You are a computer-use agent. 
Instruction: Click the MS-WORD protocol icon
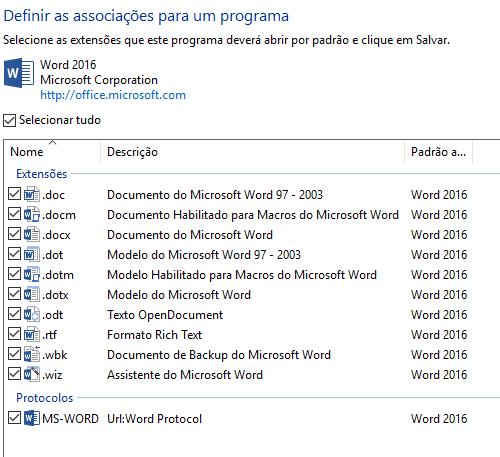coord(32,418)
